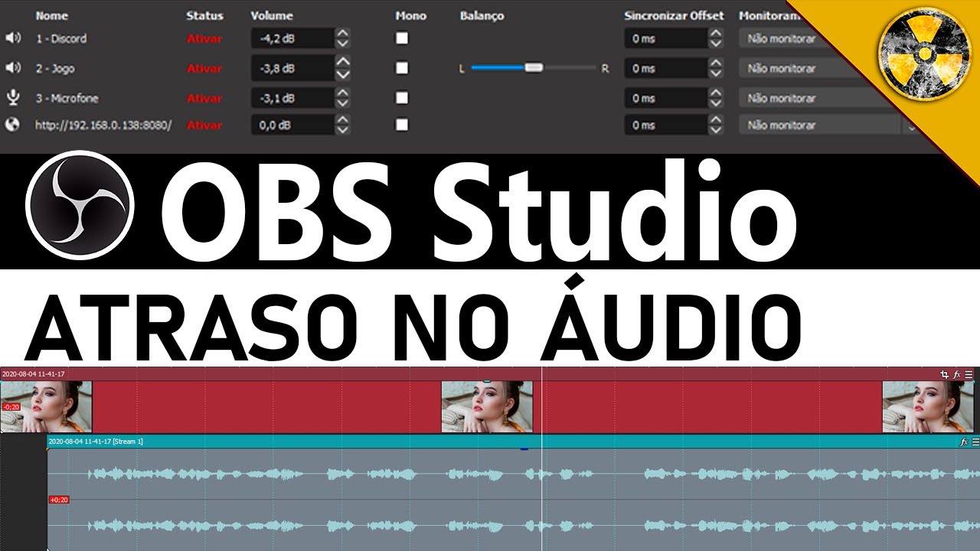Screen dimensions: 980x551
Task: Select the first video thumbnail on the timeline
Action: point(46,407)
